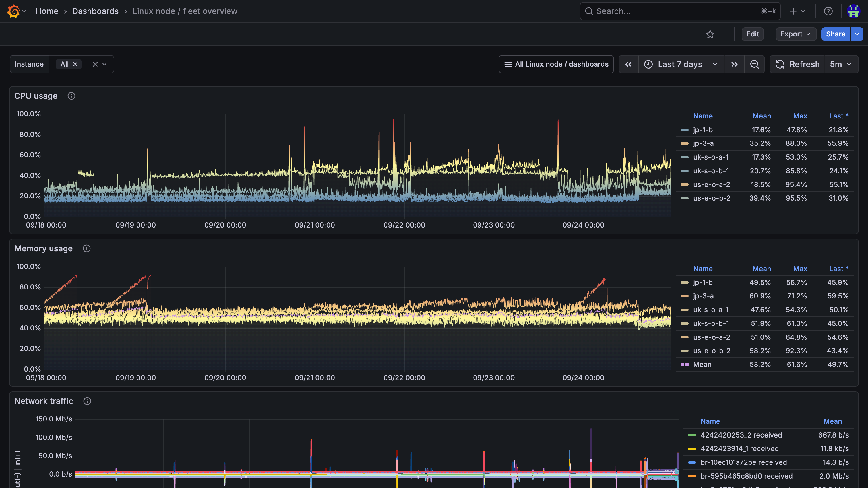This screenshot has width=868, height=488.
Task: Toggle uk-s-o-a-1 series in CPU legend
Action: point(711,157)
